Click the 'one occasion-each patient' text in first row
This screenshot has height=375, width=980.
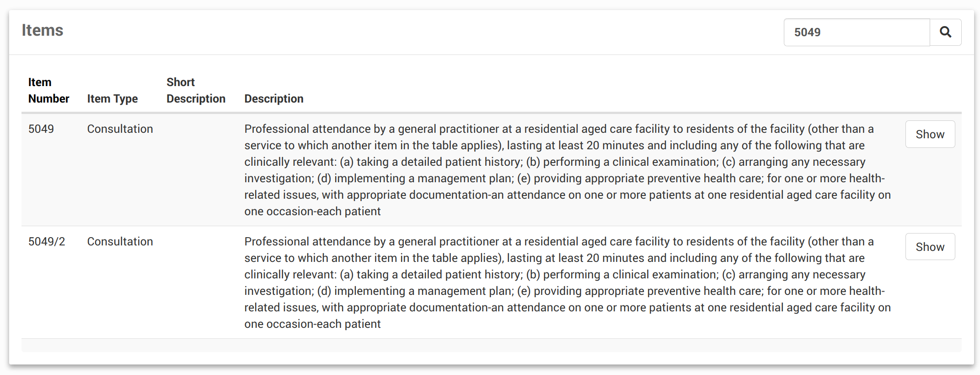tap(312, 211)
